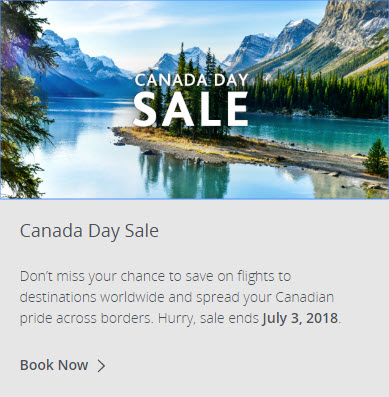This screenshot has width=389, height=397.
Task: Click the small lone pine at right shoreline
Action: point(376,157)
